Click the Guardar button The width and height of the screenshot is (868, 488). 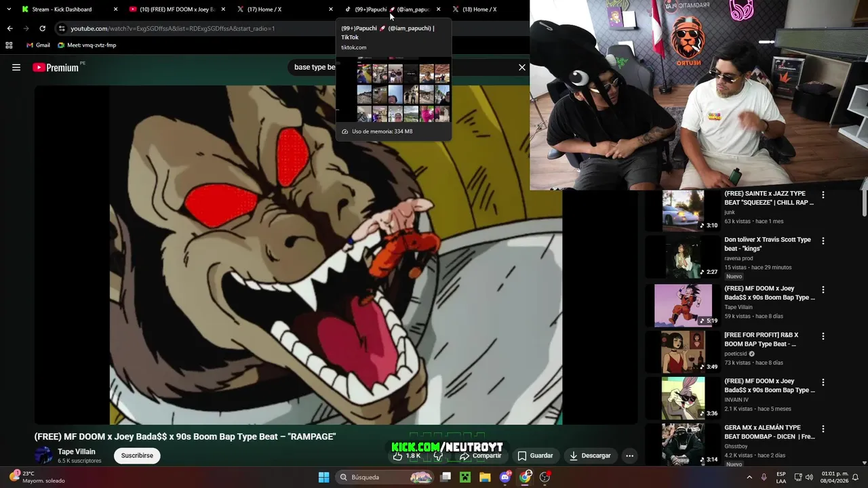535,456
